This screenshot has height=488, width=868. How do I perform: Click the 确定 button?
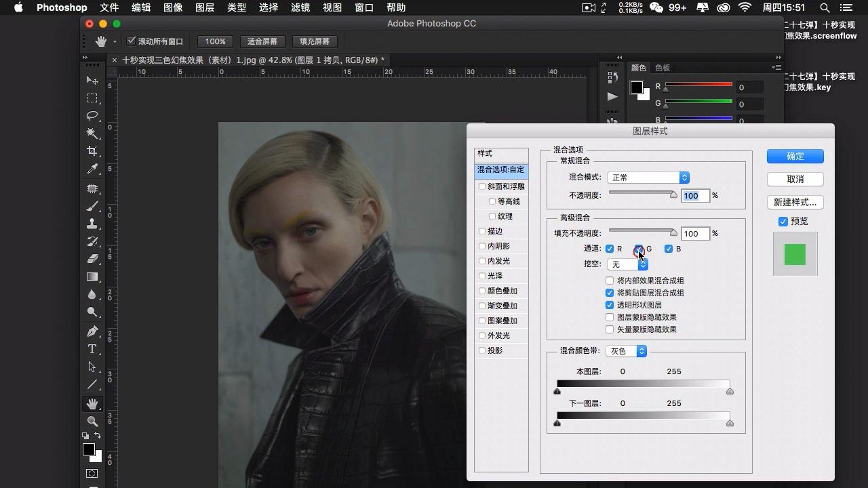[x=795, y=157]
